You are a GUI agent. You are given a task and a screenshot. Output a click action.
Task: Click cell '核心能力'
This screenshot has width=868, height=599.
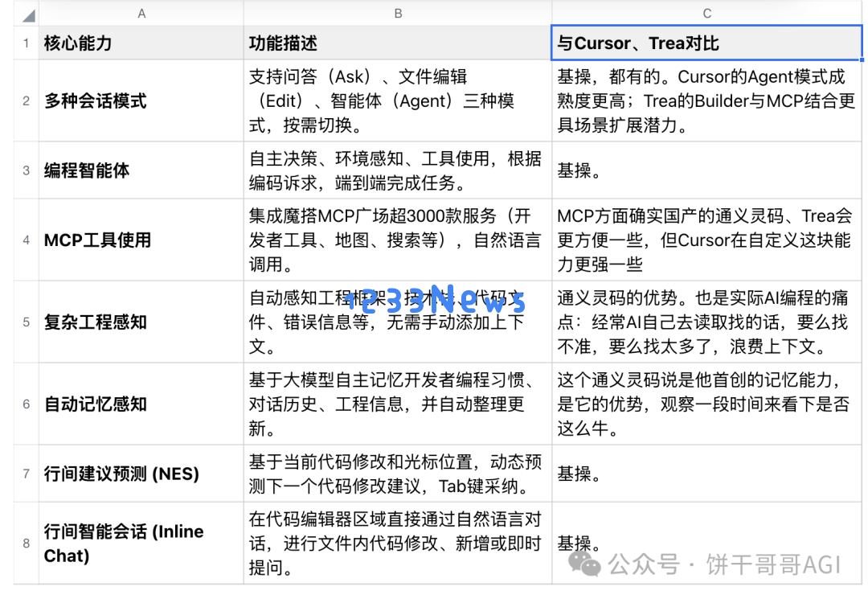(x=141, y=43)
